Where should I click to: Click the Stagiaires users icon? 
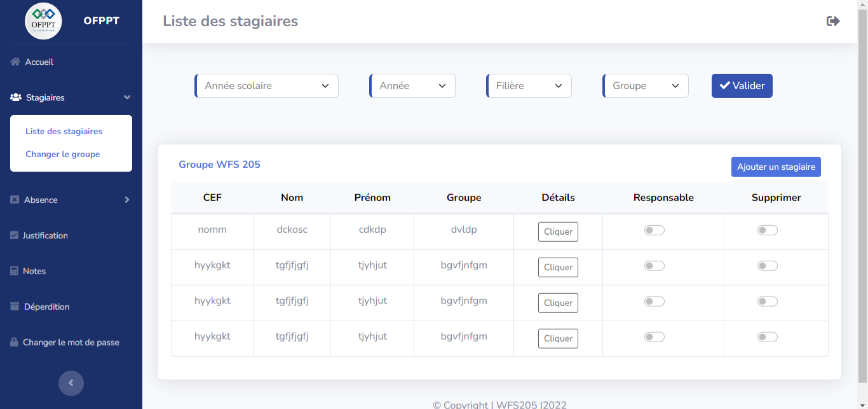[x=16, y=97]
